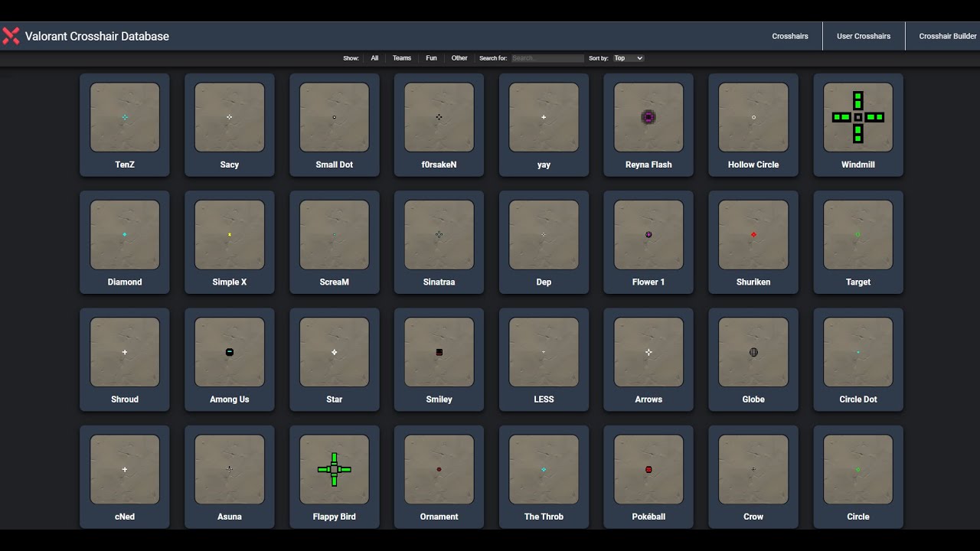This screenshot has width=980, height=551.
Task: Click the The Throb label text
Action: [544, 517]
